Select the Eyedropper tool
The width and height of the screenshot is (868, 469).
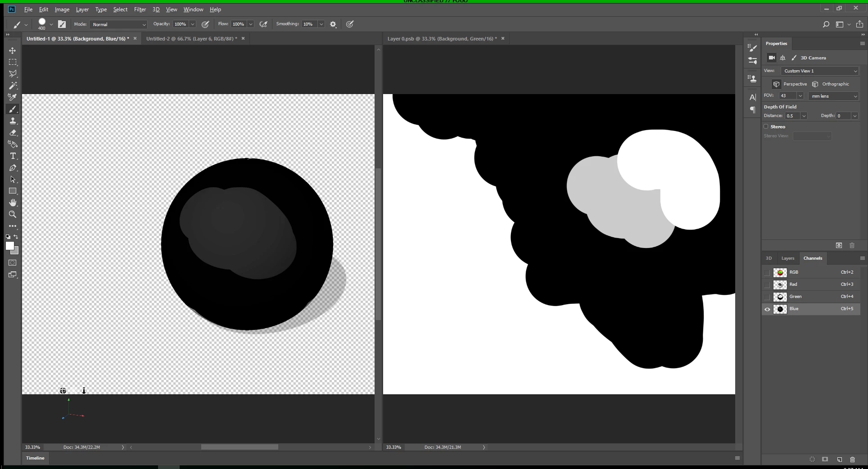13,97
